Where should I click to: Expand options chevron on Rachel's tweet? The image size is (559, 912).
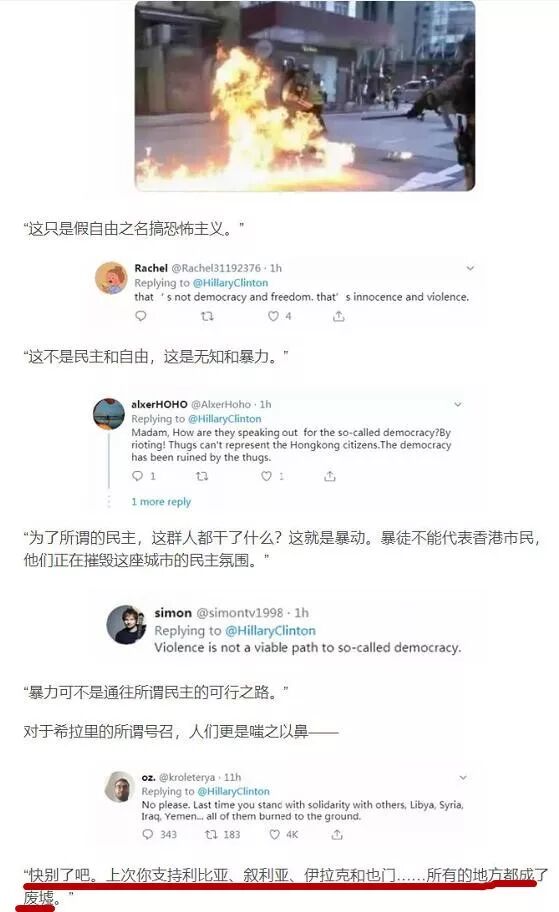471,268
